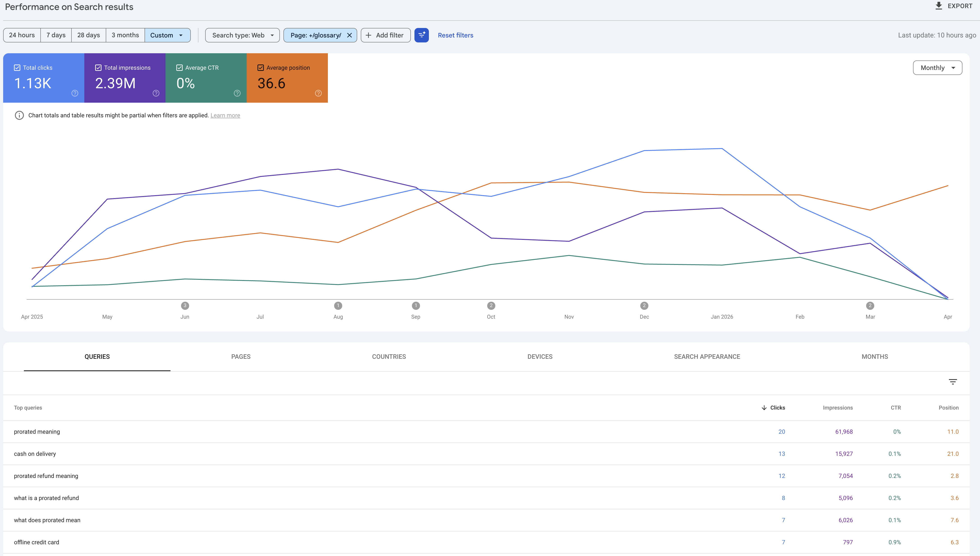Switch to the Pages tab
Image resolution: width=980 pixels, height=556 pixels.
point(241,357)
